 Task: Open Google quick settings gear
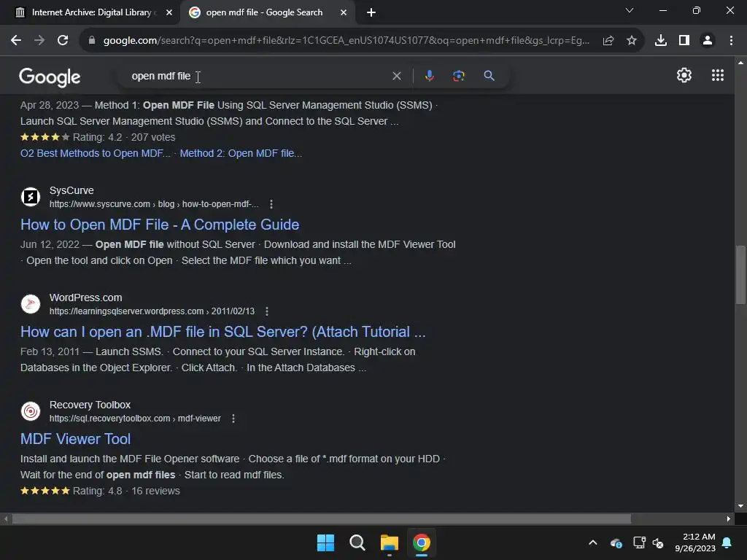[684, 75]
